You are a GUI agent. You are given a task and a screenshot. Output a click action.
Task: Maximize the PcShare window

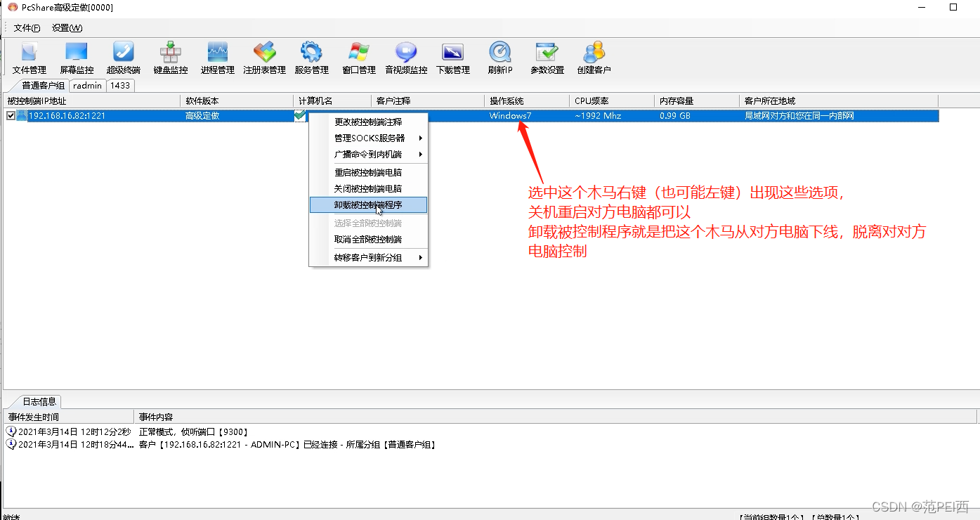click(953, 7)
